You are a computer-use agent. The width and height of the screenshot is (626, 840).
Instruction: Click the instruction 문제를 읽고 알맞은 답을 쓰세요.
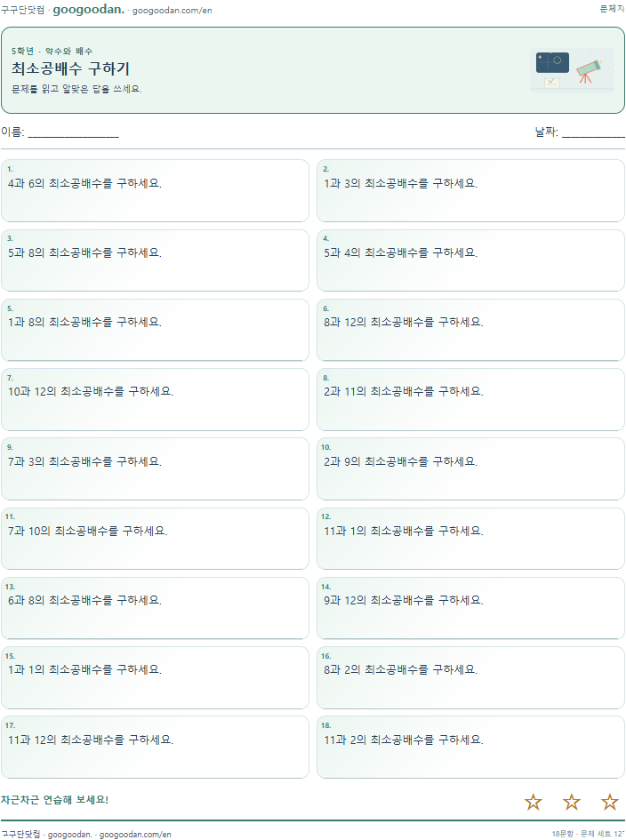pyautogui.click(x=76, y=89)
